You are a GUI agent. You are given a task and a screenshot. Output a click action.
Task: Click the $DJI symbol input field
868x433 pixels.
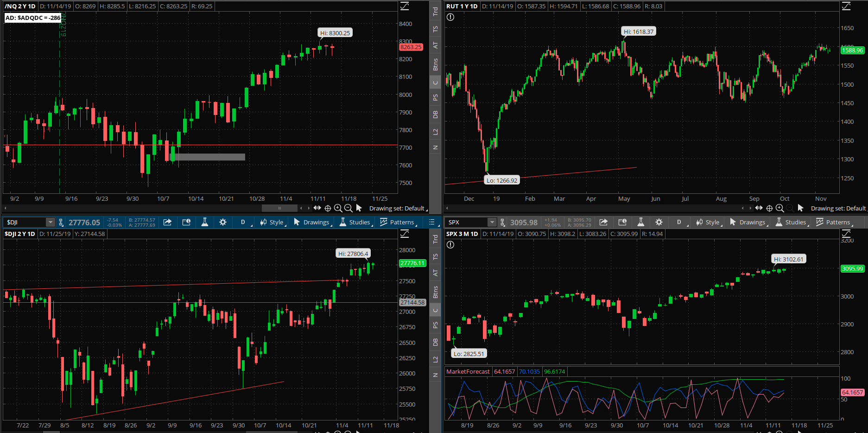coord(25,223)
